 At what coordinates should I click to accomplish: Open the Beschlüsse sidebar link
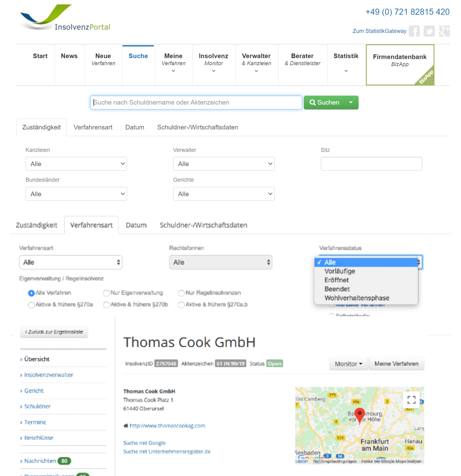pos(39,438)
